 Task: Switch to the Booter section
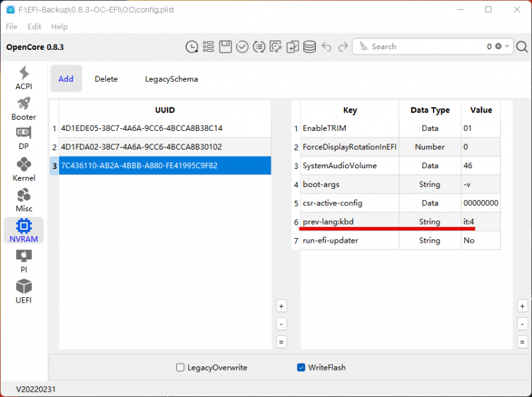coord(23,108)
